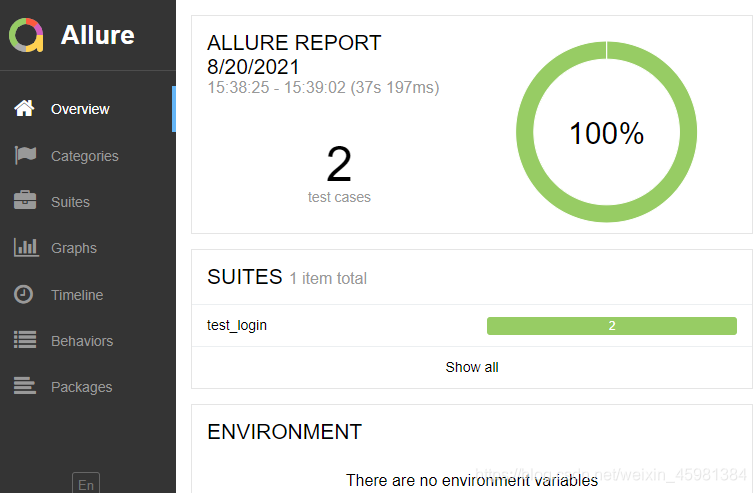Click the Packages lines icon
This screenshot has width=756, height=493.
[x=25, y=386]
